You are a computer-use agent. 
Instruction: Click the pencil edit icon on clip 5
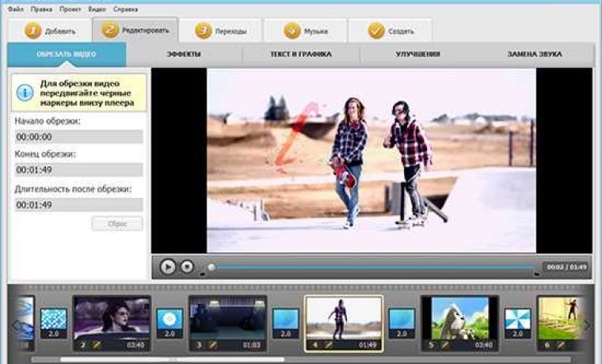pos(444,345)
